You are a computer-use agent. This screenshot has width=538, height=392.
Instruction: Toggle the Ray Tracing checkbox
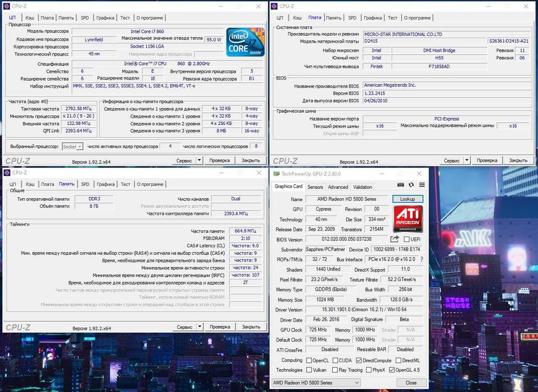[335, 370]
